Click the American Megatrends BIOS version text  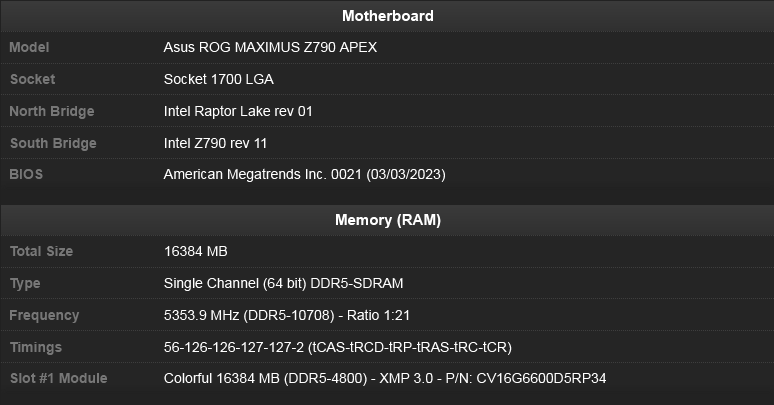[304, 174]
